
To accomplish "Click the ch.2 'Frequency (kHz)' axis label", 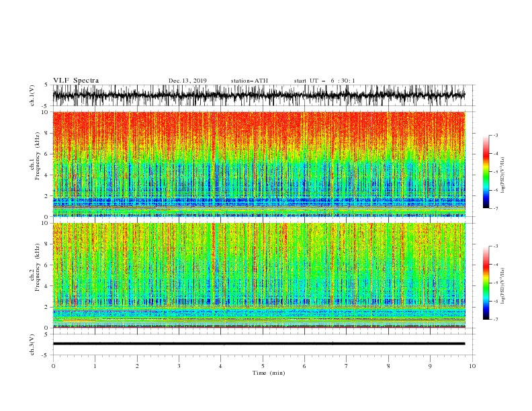I will 38,267.
